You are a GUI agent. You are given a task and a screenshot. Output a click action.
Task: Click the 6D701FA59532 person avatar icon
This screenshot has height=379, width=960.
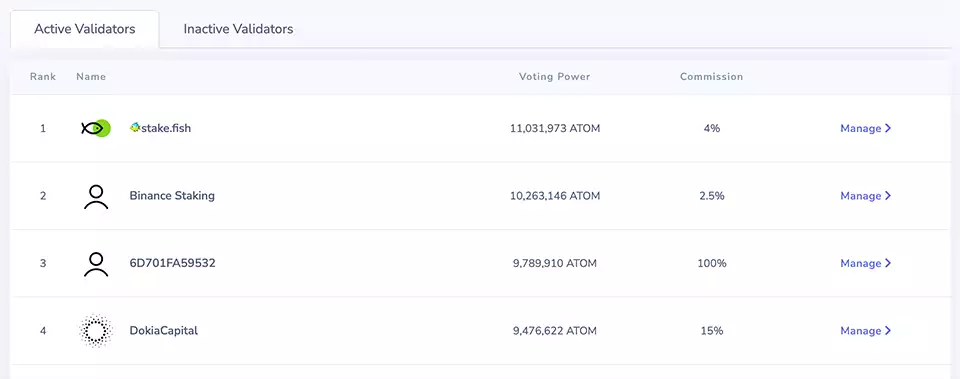[96, 263]
